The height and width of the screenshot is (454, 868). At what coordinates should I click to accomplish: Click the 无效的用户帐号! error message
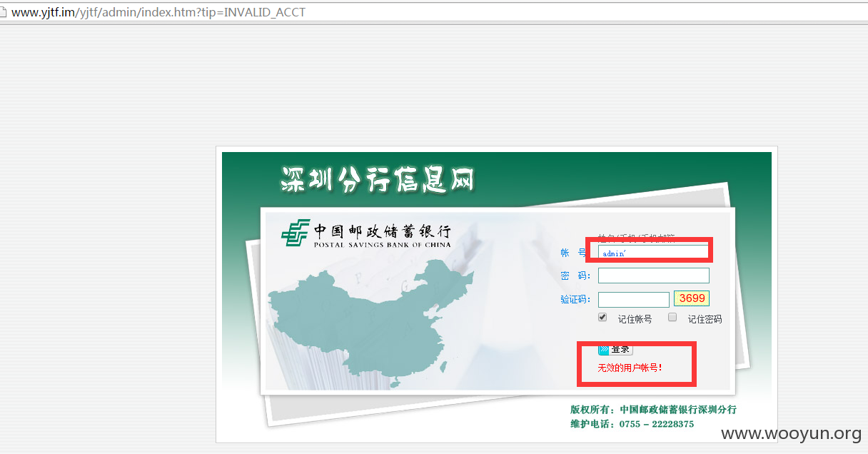pyautogui.click(x=630, y=368)
